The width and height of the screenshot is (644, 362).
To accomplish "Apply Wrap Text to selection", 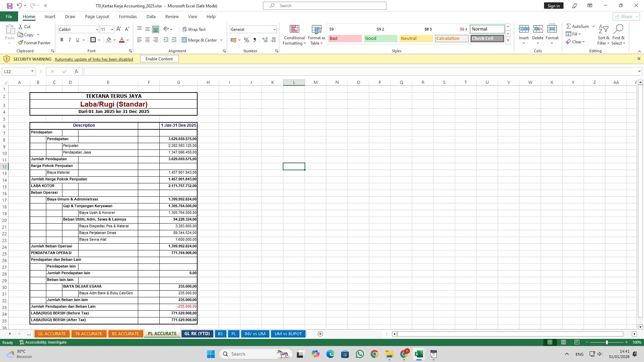I will click(x=194, y=29).
